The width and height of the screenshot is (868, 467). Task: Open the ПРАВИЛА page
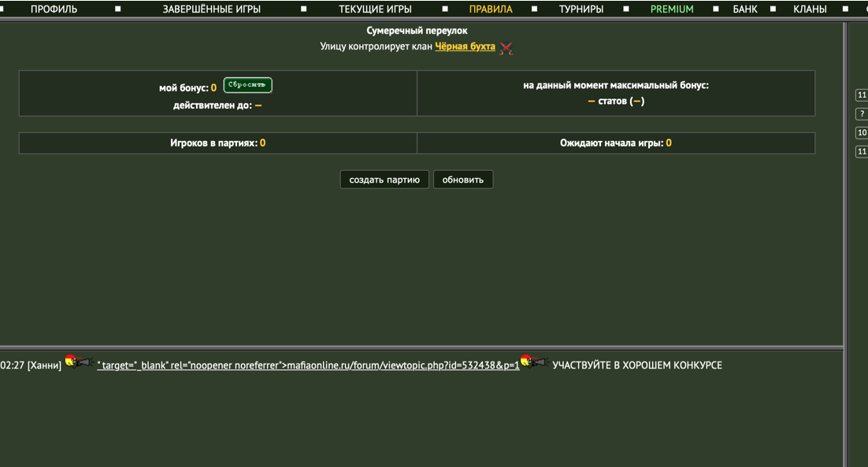pyautogui.click(x=491, y=9)
